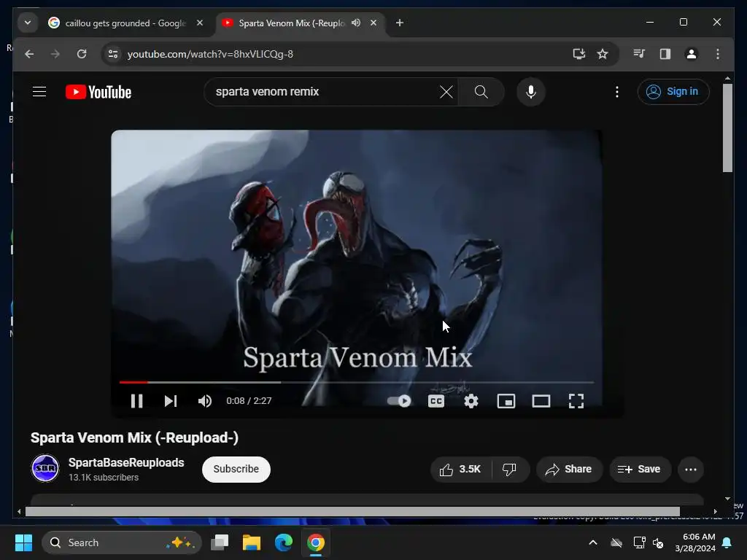The width and height of the screenshot is (747, 560).
Task: Open the taskbar clock and date
Action: click(695, 542)
